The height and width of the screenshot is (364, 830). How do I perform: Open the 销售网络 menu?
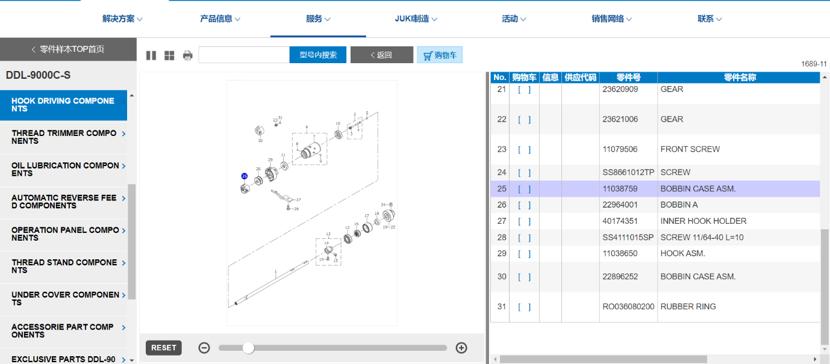pyautogui.click(x=612, y=19)
